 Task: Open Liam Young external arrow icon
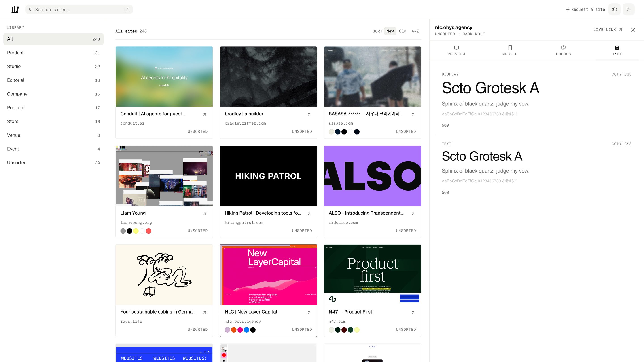click(205, 214)
